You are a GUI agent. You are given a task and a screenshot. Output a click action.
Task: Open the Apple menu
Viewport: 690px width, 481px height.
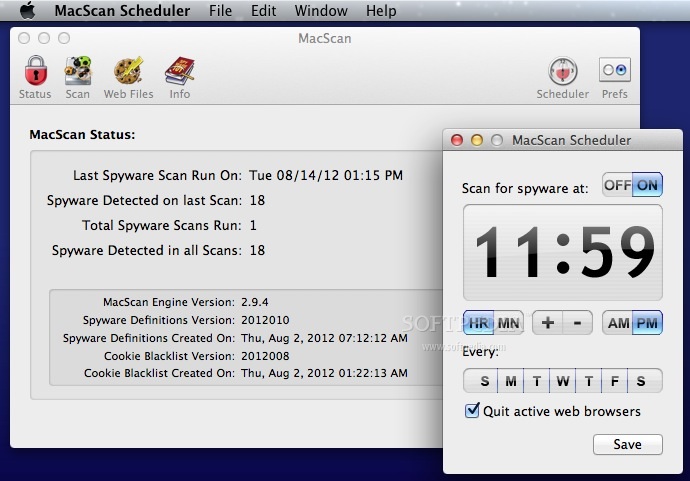pos(28,10)
